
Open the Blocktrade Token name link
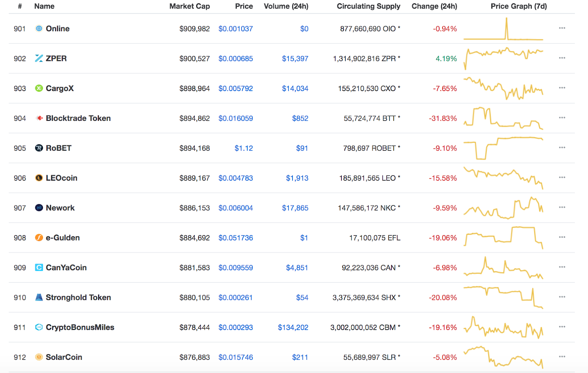pyautogui.click(x=78, y=118)
